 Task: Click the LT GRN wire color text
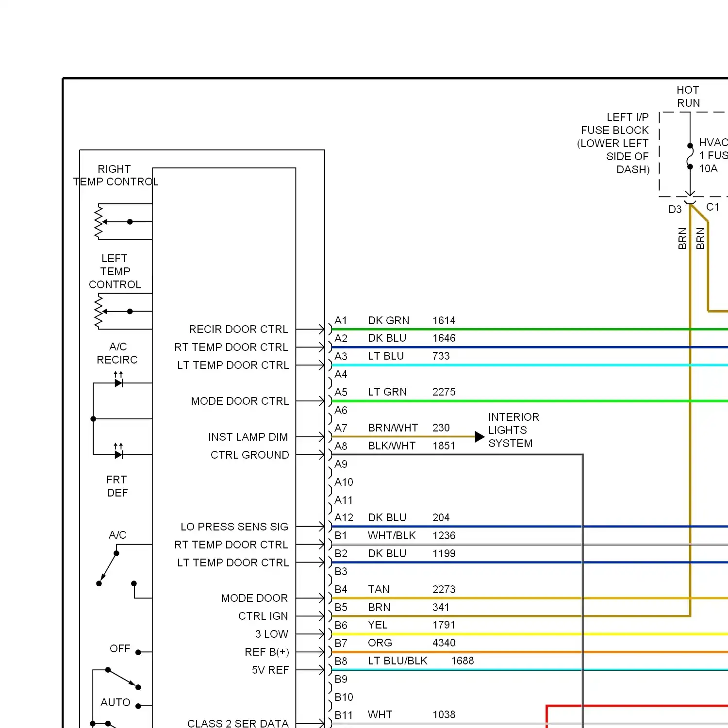pyautogui.click(x=387, y=392)
